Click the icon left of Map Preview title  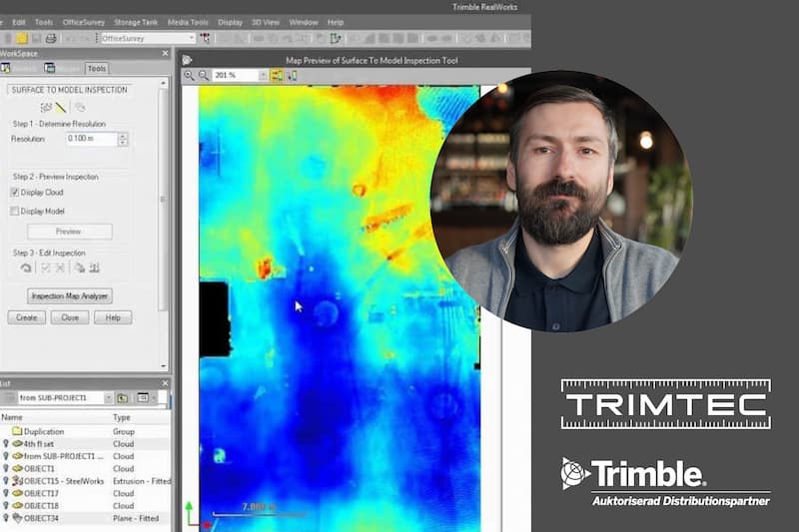[187, 60]
